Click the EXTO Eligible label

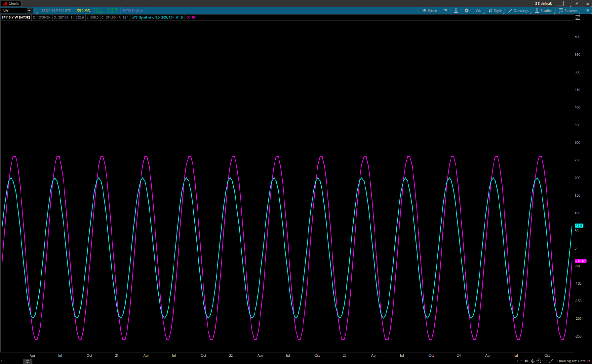pyautogui.click(x=133, y=11)
